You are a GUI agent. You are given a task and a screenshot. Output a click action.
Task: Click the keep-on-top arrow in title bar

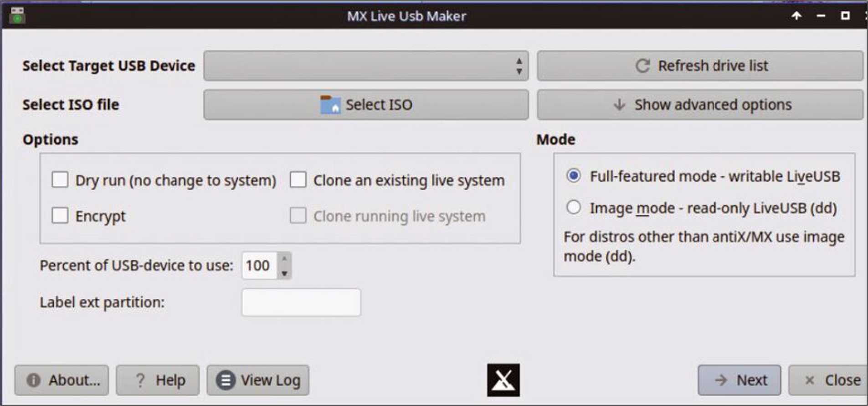[796, 16]
